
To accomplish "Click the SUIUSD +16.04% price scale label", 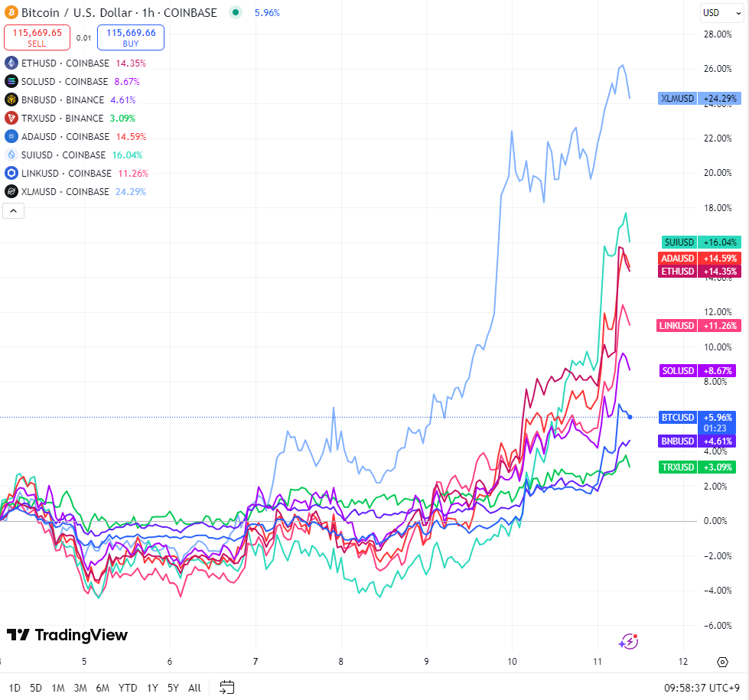I will (x=702, y=243).
